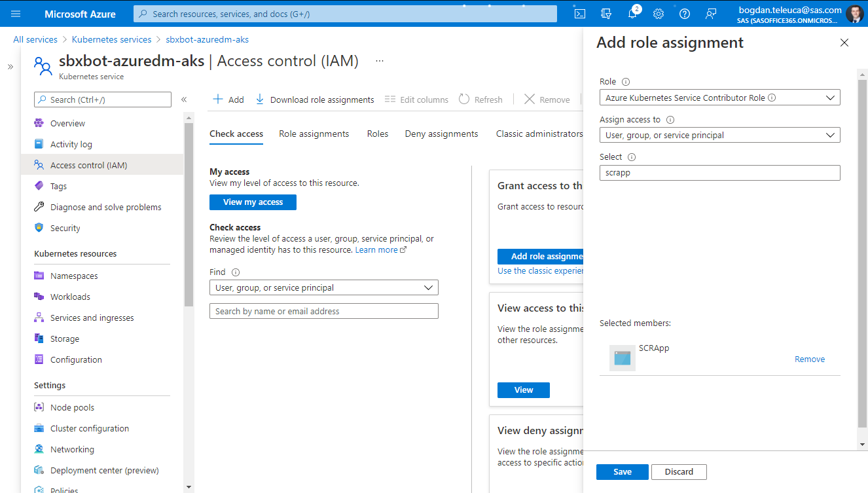Collapse the portal hamburger menu
This screenshot has height=493, width=868.
tap(16, 13)
